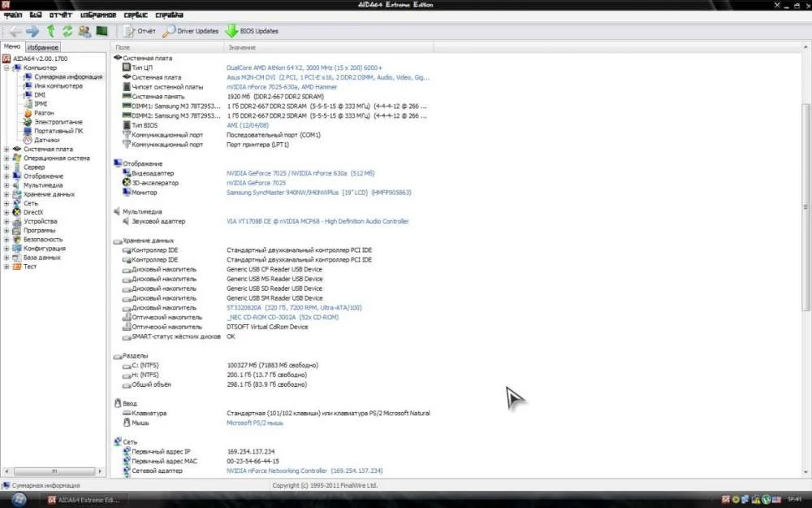This screenshot has width=812, height=508.
Task: Open the Сервис menu
Action: (x=136, y=15)
